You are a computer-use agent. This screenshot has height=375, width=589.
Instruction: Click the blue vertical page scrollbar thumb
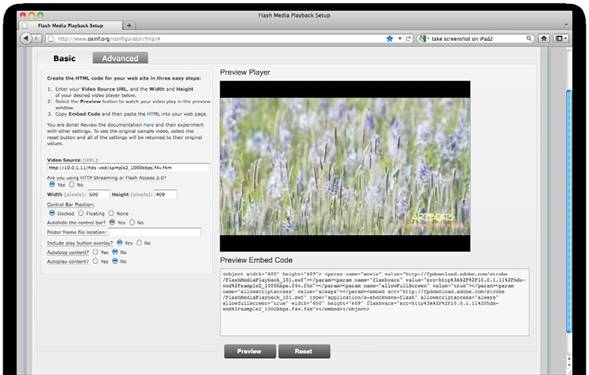point(569,210)
